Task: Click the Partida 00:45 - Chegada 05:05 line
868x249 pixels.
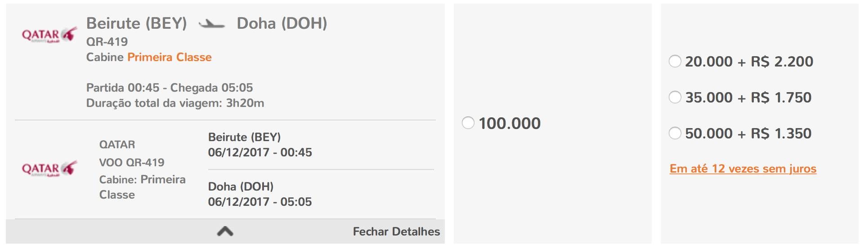Action: tap(170, 88)
